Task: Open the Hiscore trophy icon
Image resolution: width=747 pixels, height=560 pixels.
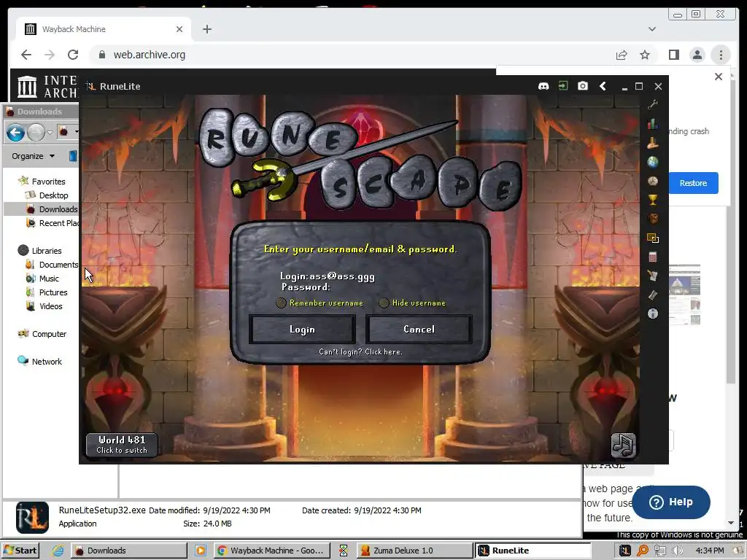Action: tap(653, 200)
